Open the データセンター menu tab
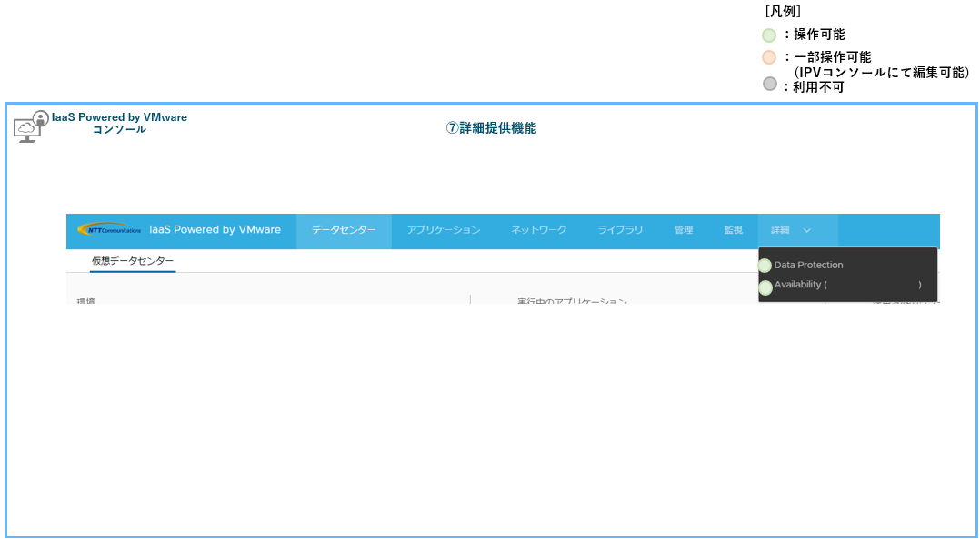 tap(344, 230)
